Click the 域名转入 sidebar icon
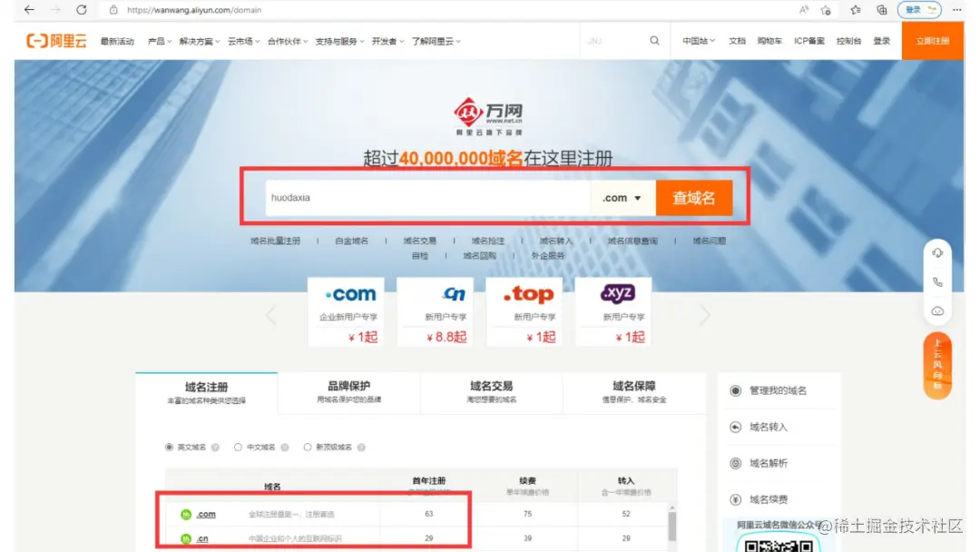The image size is (980, 552). pyautogui.click(x=736, y=427)
